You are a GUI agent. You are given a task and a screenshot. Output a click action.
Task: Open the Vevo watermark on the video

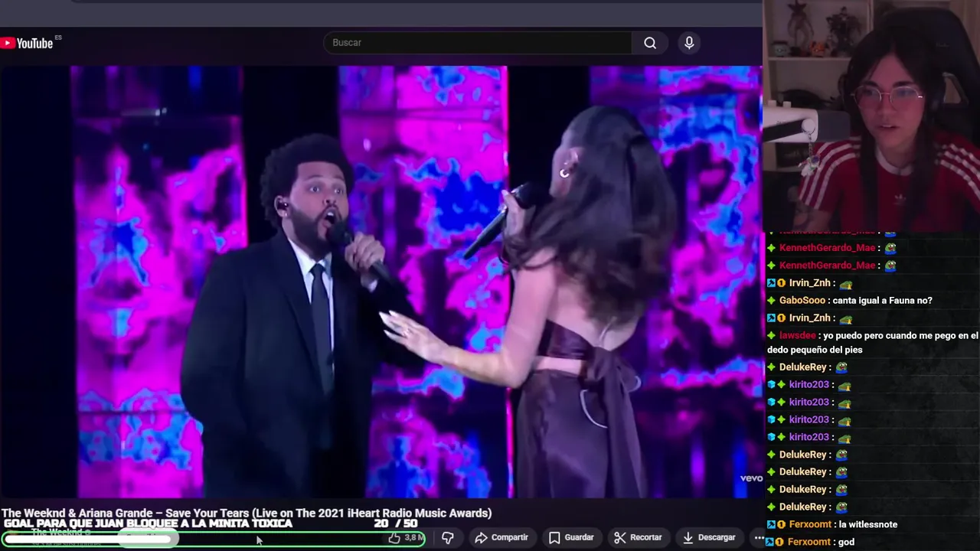click(x=751, y=478)
